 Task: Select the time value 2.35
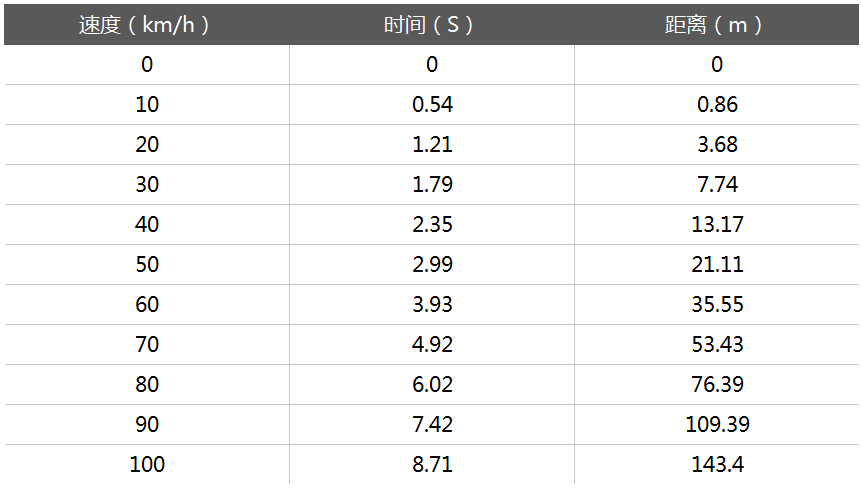click(432, 225)
